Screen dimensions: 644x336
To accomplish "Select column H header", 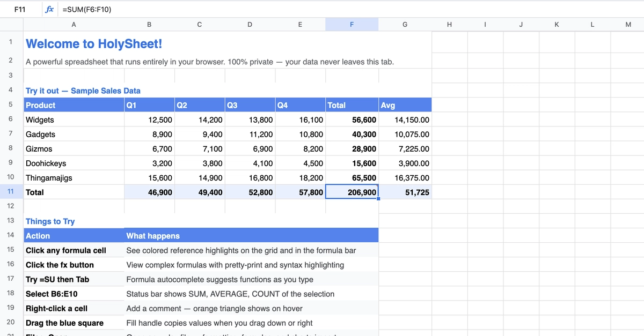I will (449, 24).
